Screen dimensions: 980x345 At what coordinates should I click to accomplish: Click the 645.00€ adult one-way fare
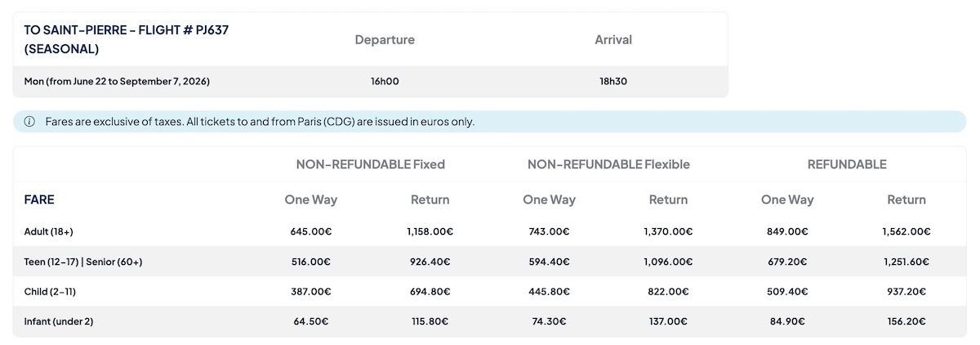click(311, 231)
